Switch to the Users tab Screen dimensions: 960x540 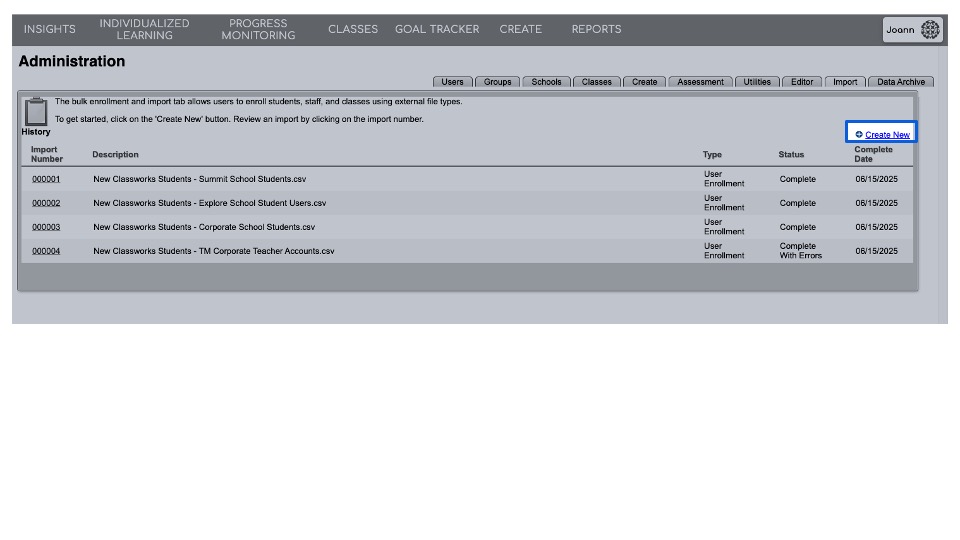pyautogui.click(x=452, y=82)
